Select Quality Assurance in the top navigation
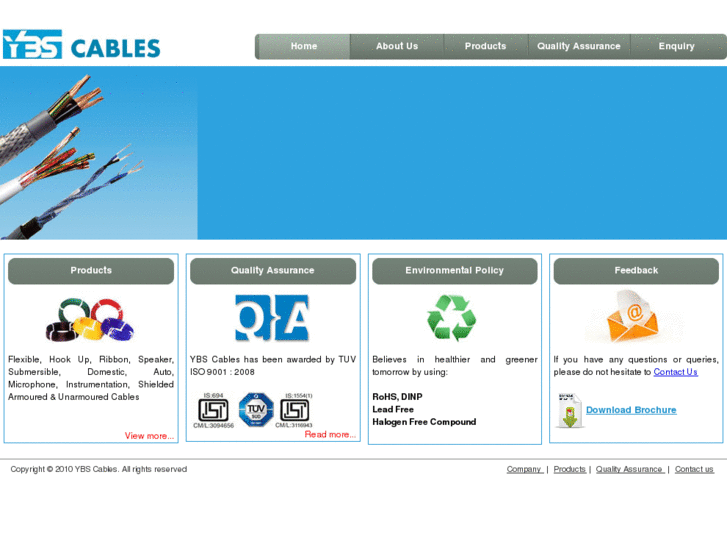 579,46
